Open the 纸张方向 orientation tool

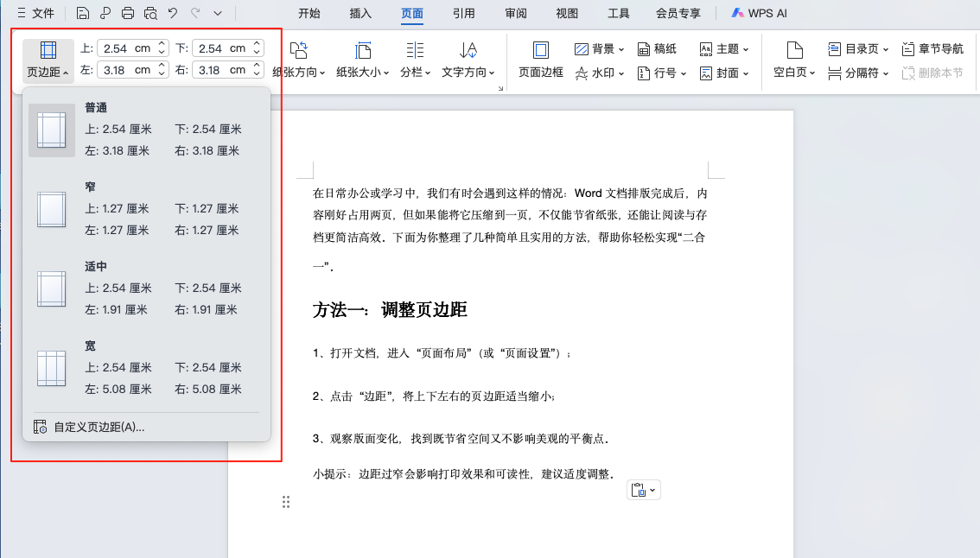(299, 59)
